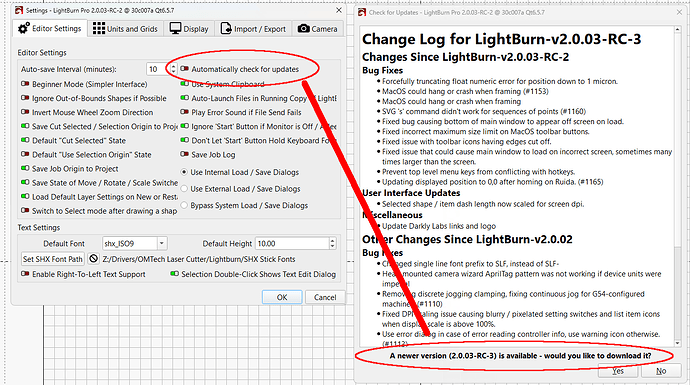
Task: Click LightBurn logo in Check for Updates window
Action: pos(362,12)
